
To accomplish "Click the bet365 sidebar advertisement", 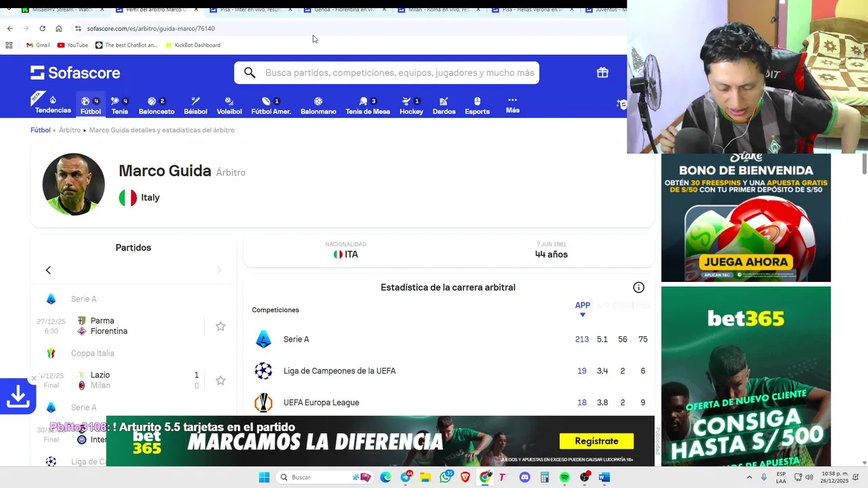I will tap(746, 376).
